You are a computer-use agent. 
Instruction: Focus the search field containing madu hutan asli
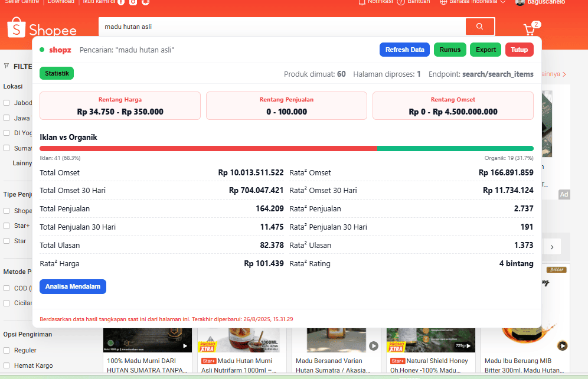[x=282, y=27]
